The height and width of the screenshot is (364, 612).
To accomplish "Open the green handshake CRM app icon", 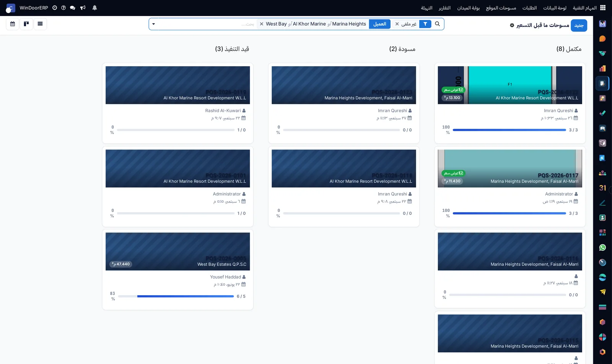I will pyautogui.click(x=602, y=54).
